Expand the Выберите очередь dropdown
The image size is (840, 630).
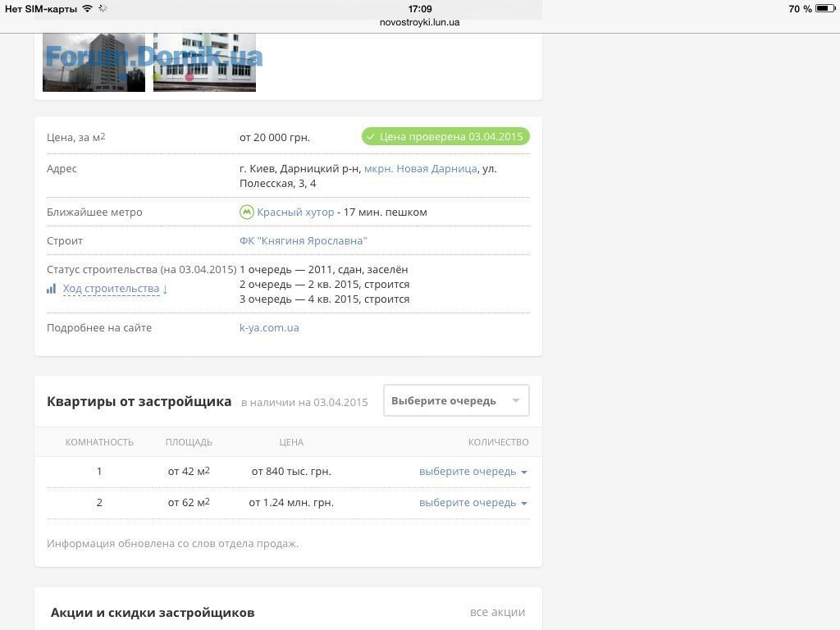click(x=456, y=400)
